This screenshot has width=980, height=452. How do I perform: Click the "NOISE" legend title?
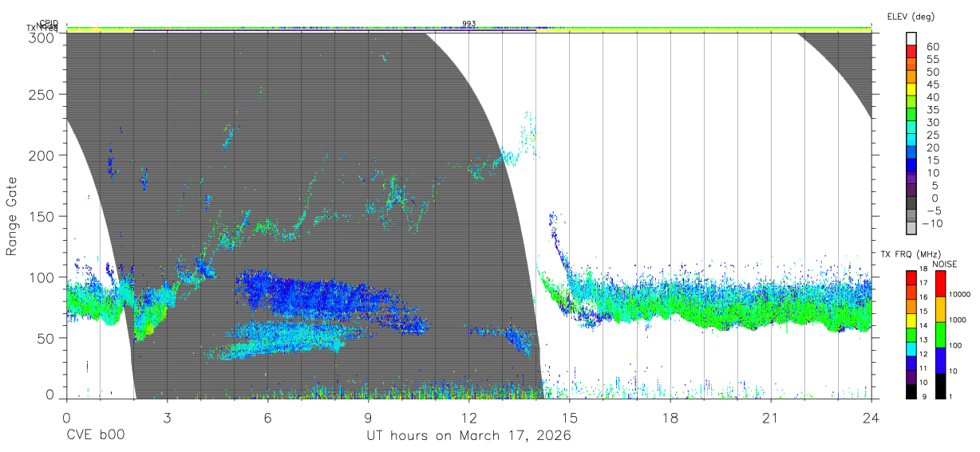pyautogui.click(x=945, y=264)
